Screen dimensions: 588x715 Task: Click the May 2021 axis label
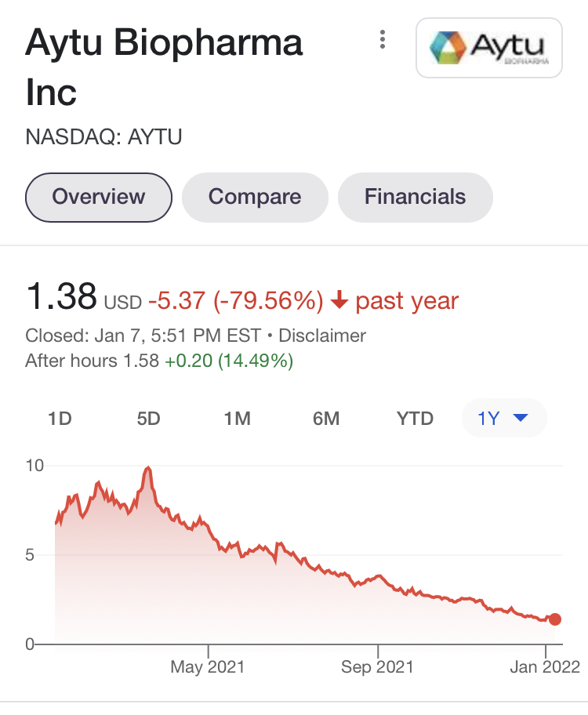(x=208, y=667)
